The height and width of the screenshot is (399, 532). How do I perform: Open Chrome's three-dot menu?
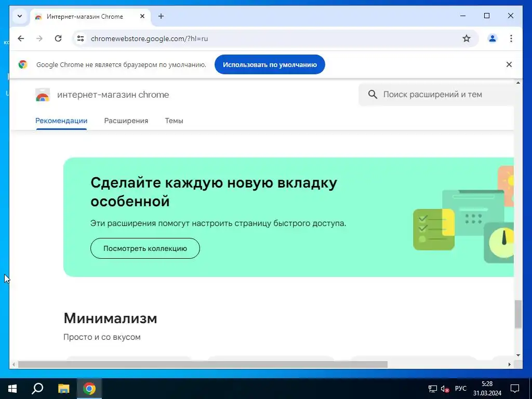(511, 38)
